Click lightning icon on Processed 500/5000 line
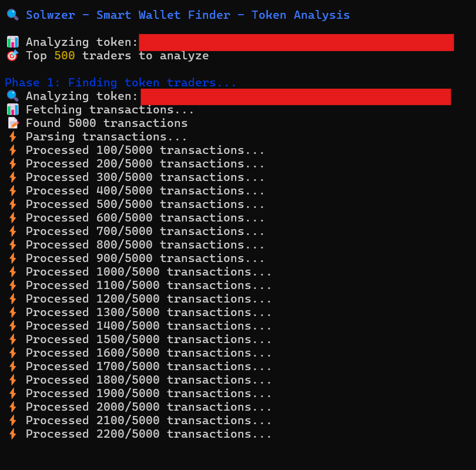The width and height of the screenshot is (476, 470). point(12,204)
